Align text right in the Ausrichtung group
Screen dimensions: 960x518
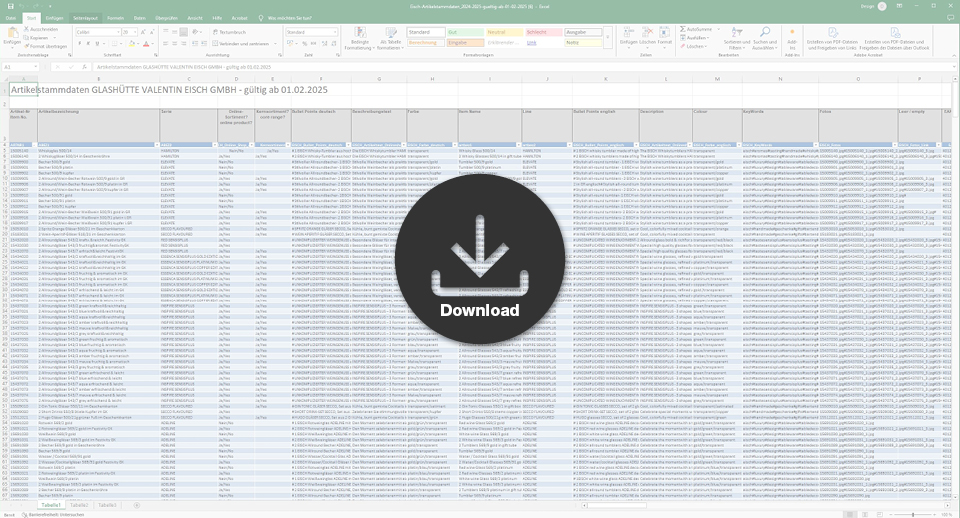[184, 43]
